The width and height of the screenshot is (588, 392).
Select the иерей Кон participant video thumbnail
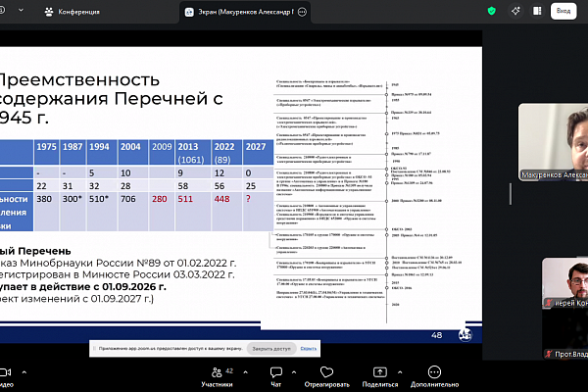tap(564, 283)
